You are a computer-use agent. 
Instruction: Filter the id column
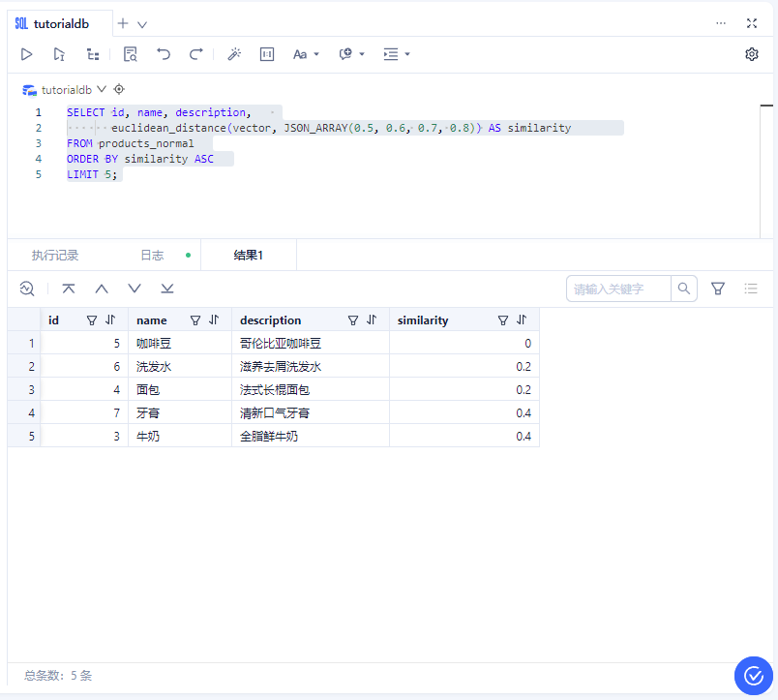[x=92, y=320]
